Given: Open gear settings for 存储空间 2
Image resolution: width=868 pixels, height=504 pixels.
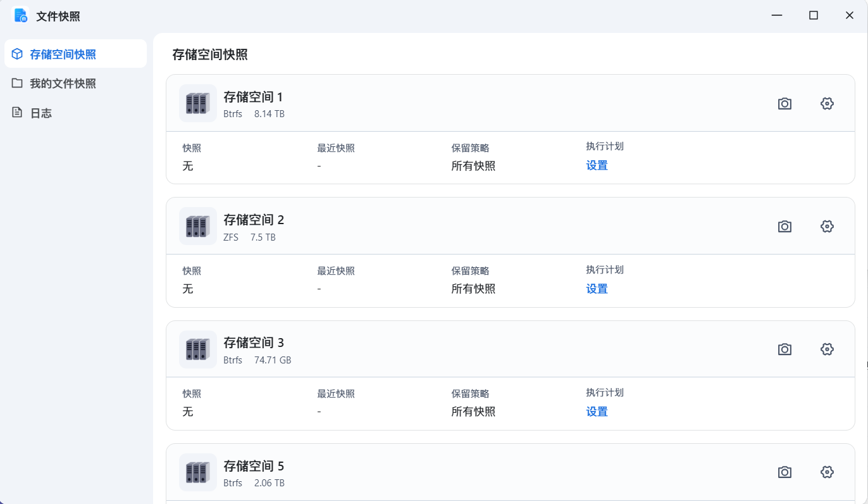Looking at the screenshot, I should 827,227.
